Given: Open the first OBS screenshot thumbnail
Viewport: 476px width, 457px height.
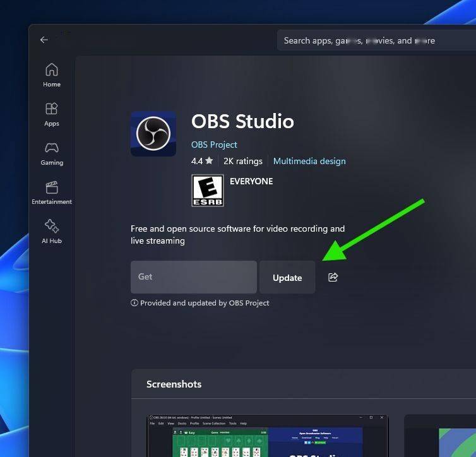Looking at the screenshot, I should (268, 436).
